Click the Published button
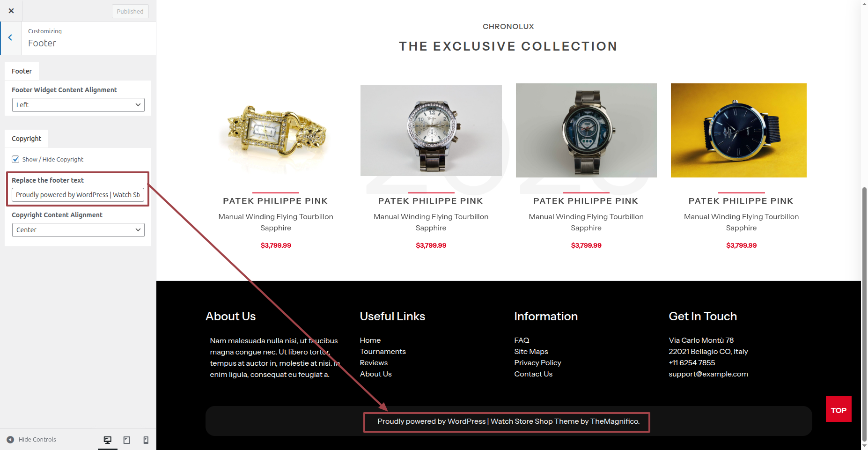 pos(130,11)
